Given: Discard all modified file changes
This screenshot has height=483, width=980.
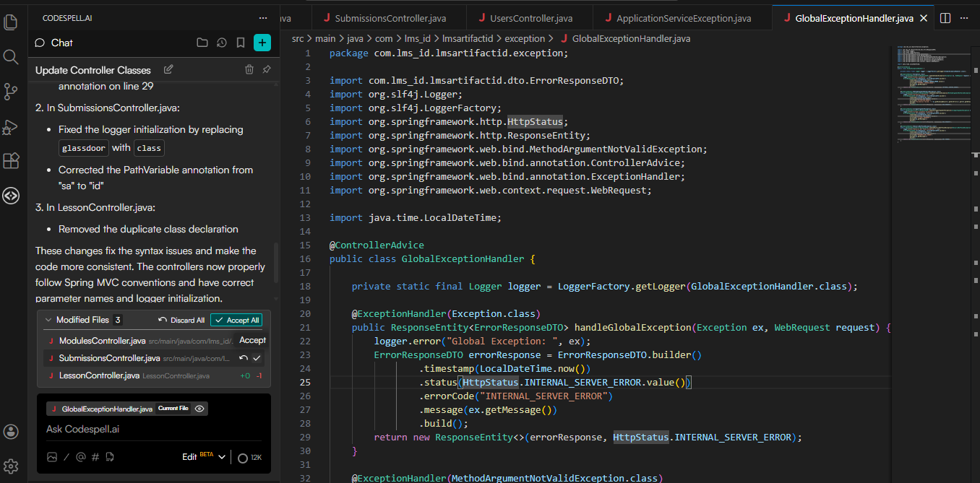Looking at the screenshot, I should tap(181, 320).
